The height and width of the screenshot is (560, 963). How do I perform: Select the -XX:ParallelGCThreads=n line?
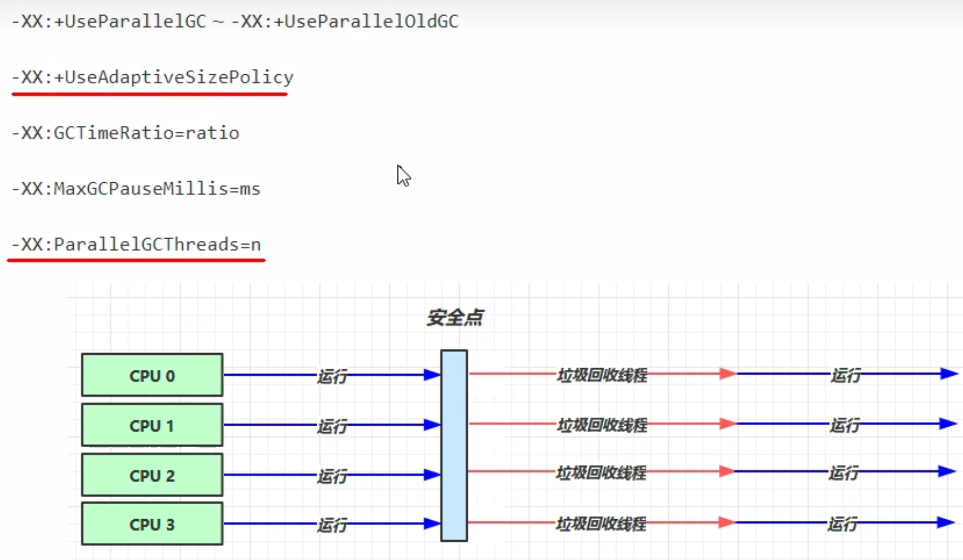[x=136, y=244]
